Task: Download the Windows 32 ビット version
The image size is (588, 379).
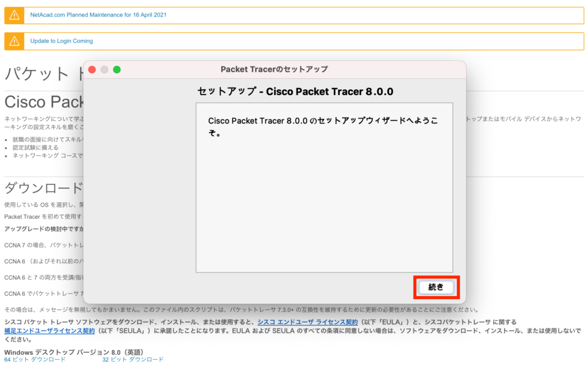Action: tap(133, 360)
